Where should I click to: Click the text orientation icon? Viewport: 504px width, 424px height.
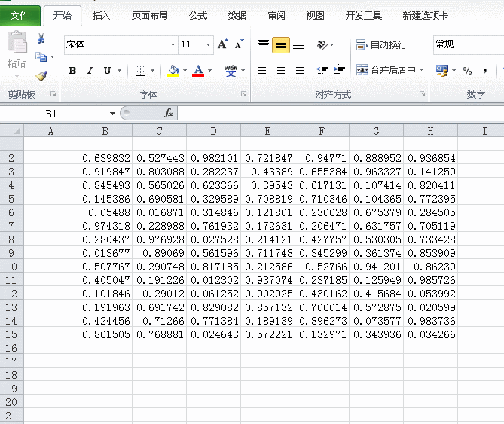pyautogui.click(x=322, y=45)
